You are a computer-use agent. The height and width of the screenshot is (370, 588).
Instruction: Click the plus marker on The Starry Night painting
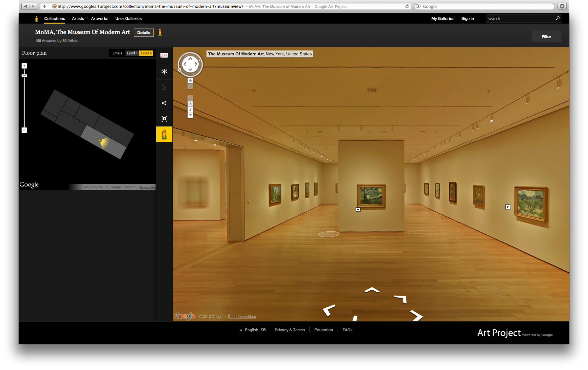click(x=358, y=209)
